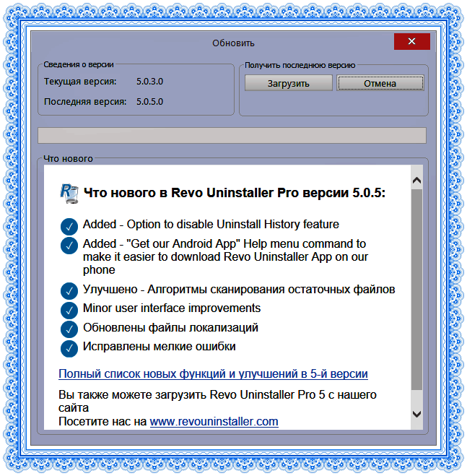Image resolution: width=467 pixels, height=476 pixels.
Task: Open the full list of version 5 features link
Action: [x=213, y=373]
